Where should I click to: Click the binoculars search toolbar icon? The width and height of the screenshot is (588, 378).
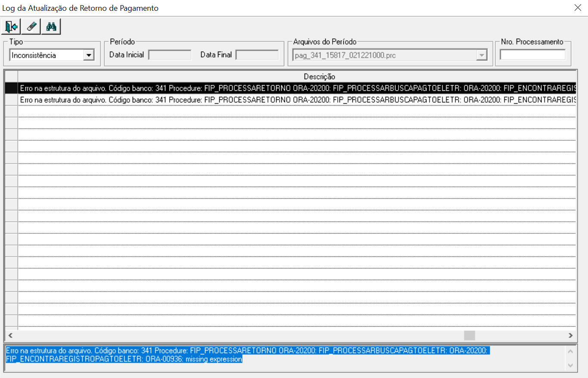[x=51, y=27]
